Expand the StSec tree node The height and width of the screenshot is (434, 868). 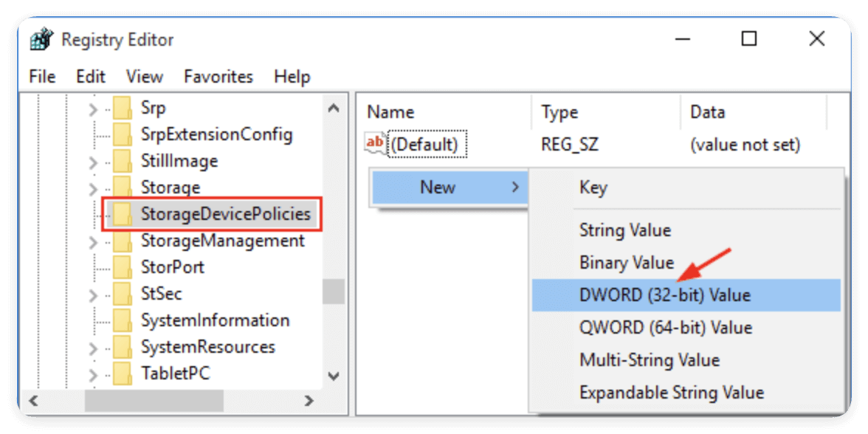pyautogui.click(x=92, y=294)
